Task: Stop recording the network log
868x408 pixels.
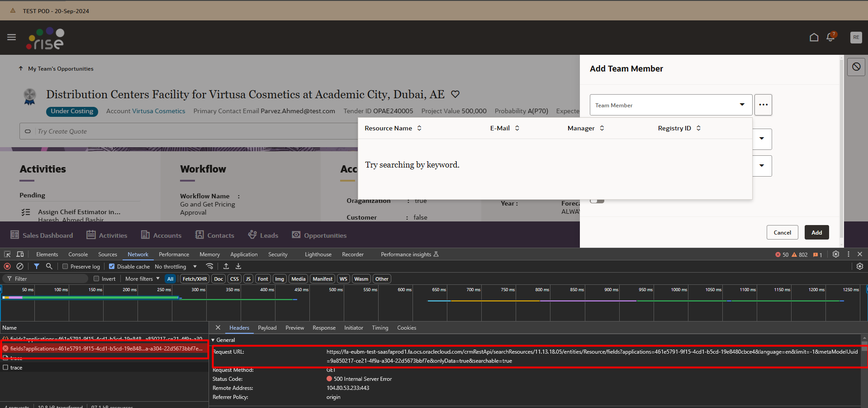Action: pyautogui.click(x=7, y=266)
